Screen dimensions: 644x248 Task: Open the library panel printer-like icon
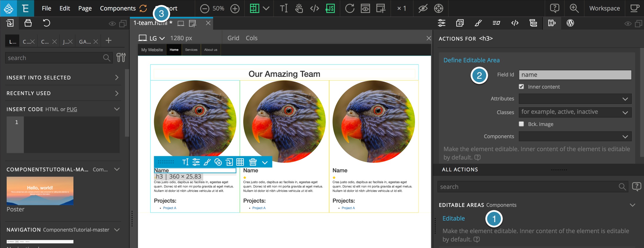tap(28, 23)
